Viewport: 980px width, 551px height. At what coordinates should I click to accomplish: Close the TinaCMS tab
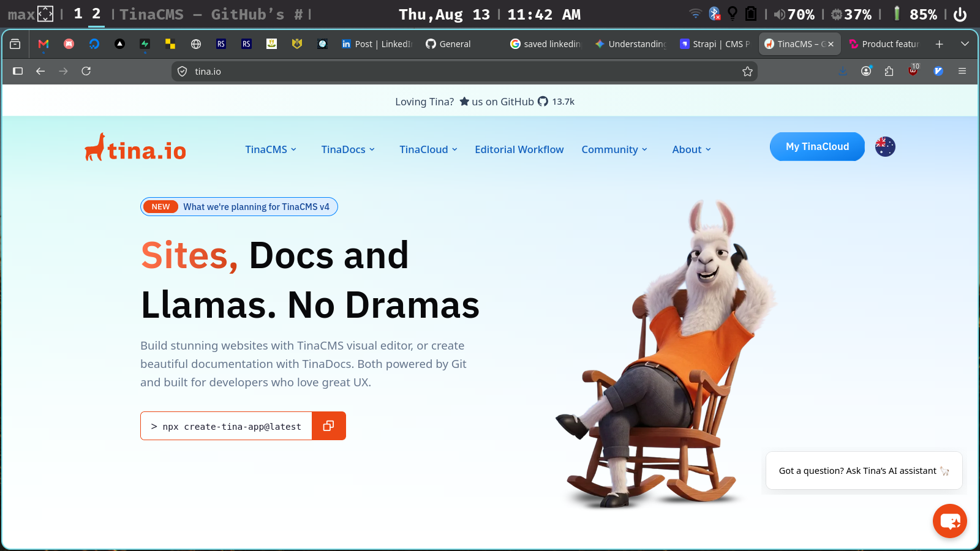pyautogui.click(x=831, y=44)
